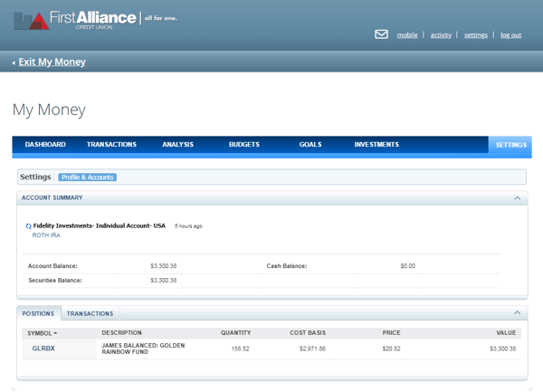The width and height of the screenshot is (543, 392).
Task: Sort positions by Symbol column
Action: pos(42,333)
